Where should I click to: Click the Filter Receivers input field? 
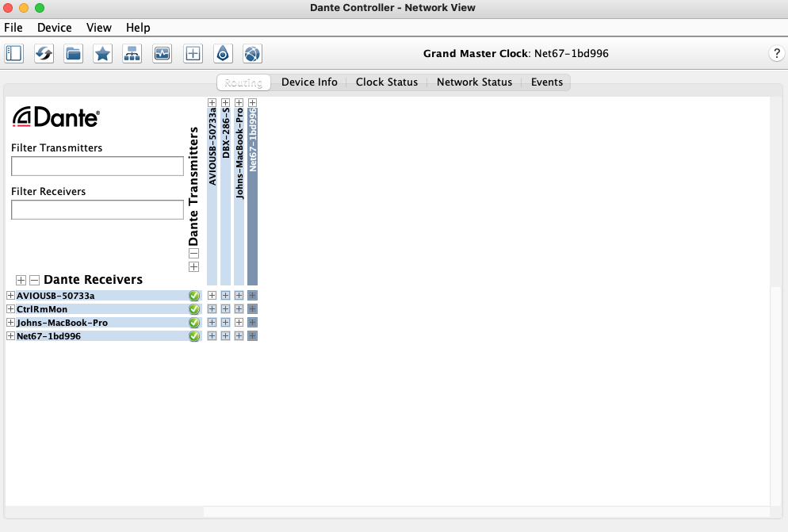pyautogui.click(x=98, y=209)
